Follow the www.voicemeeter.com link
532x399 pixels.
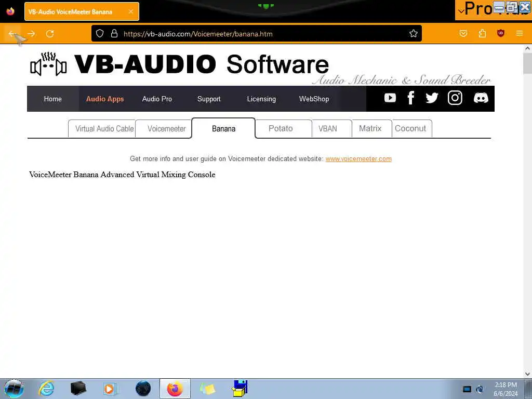pos(358,159)
